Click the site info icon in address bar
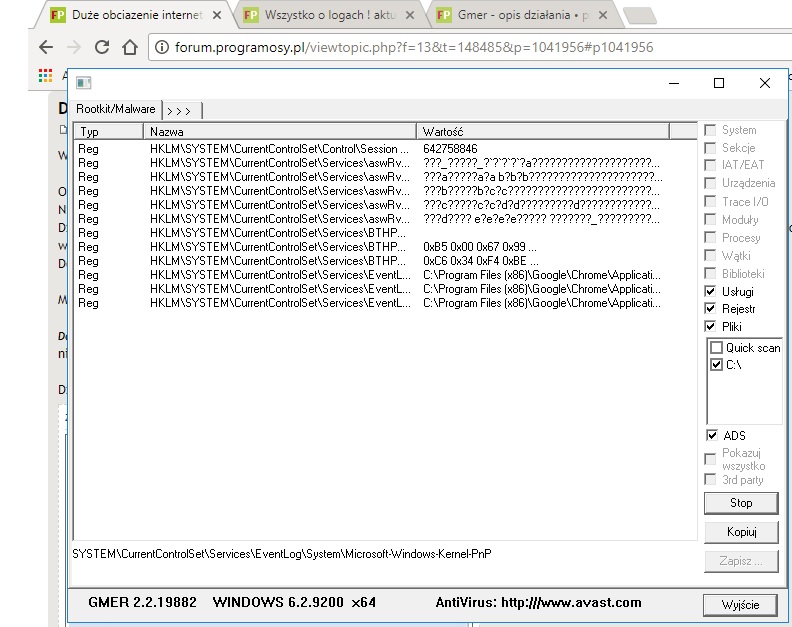The height and width of the screenshot is (627, 792). pos(160,47)
